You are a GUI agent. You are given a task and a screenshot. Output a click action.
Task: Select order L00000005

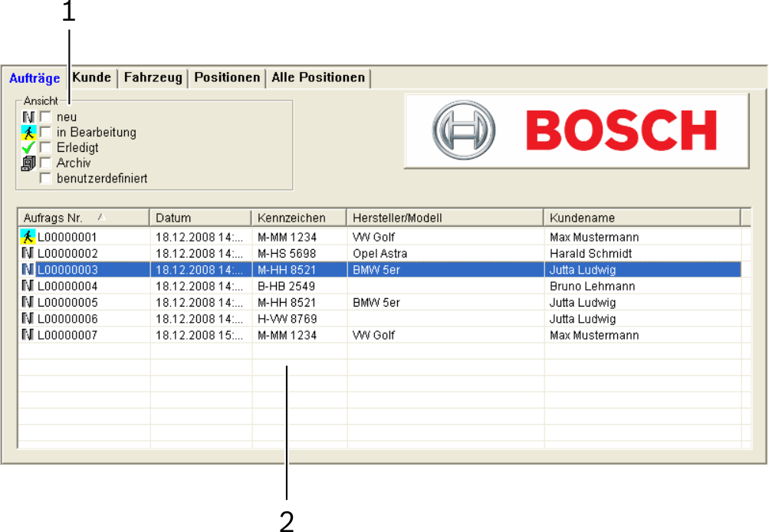(380, 302)
